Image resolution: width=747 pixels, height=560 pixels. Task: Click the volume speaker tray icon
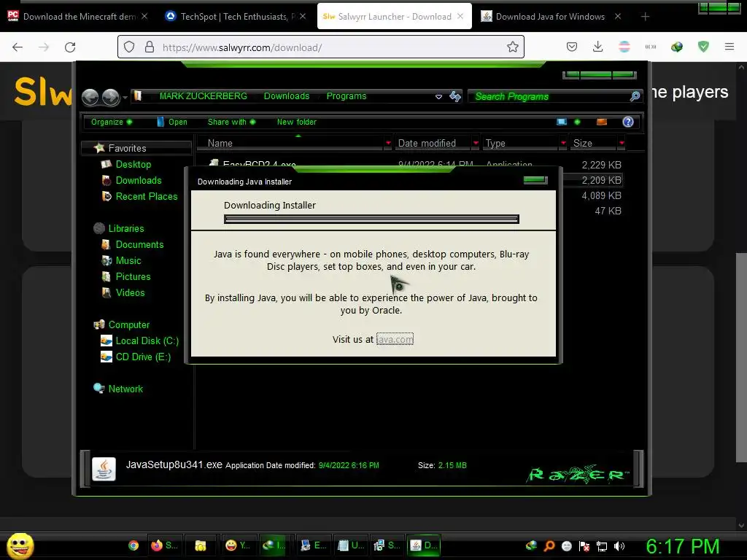[x=619, y=546]
